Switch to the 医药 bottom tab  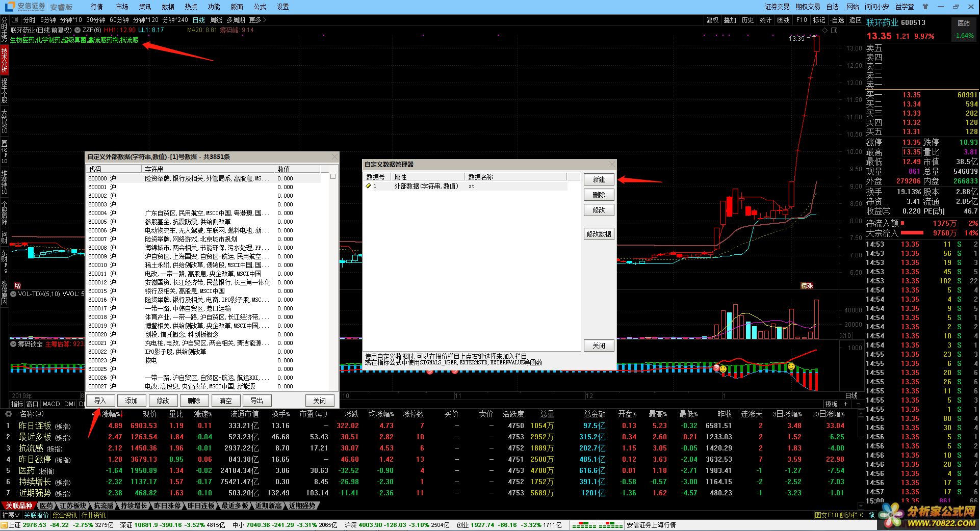[x=46, y=506]
